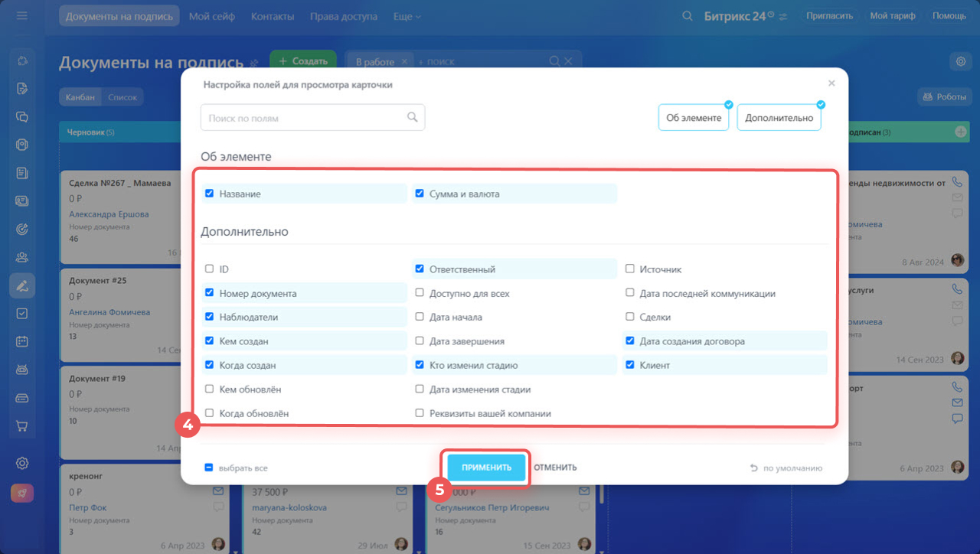
Task: Focus the Поиск по полям search field
Action: (x=312, y=118)
